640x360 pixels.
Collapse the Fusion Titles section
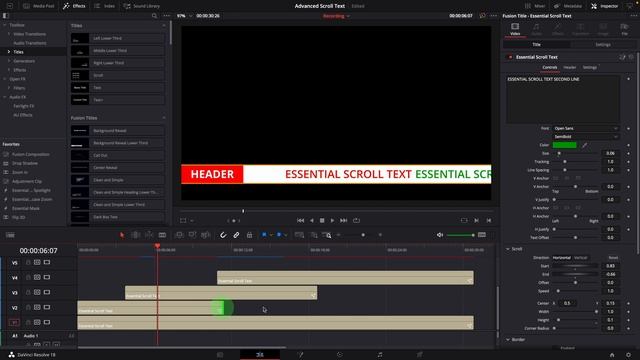point(164,118)
